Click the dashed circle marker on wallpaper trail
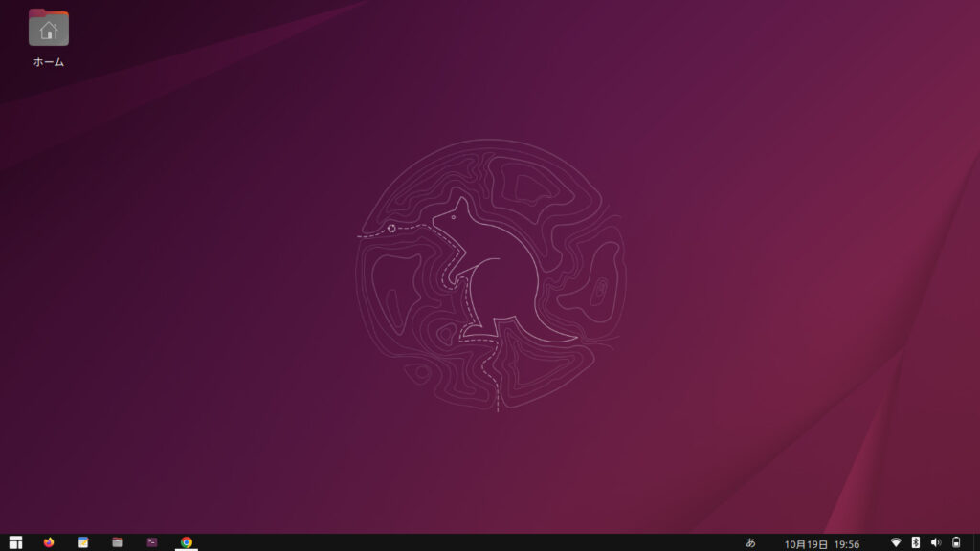Screen dimensions: 980x551 pyautogui.click(x=391, y=229)
